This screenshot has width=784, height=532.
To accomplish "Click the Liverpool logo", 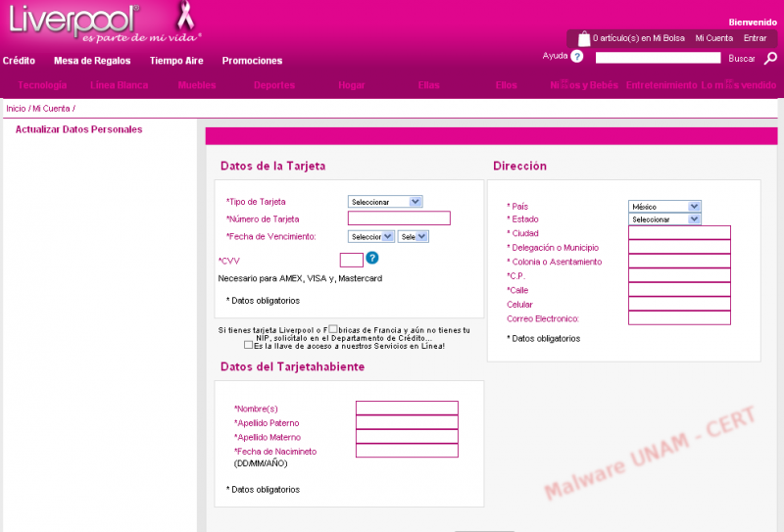I will tap(73, 20).
